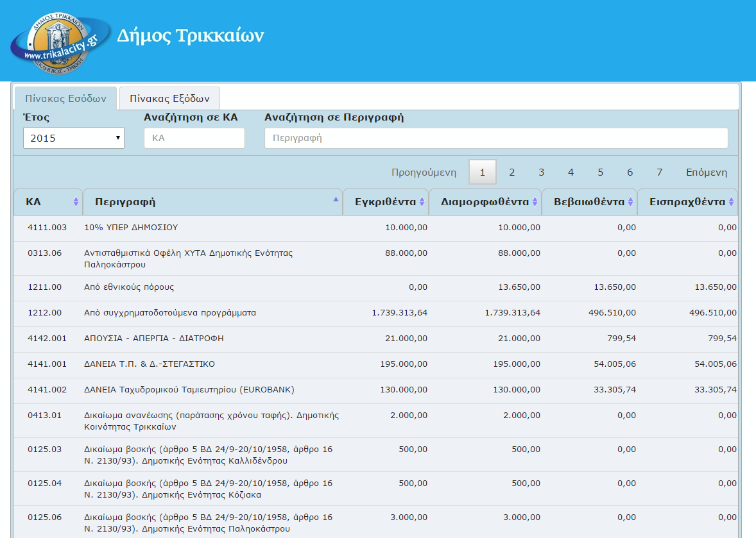This screenshot has width=756, height=538.
Task: Sort Βεβαιωθέντα column using its arrows icon
Action: tap(630, 202)
